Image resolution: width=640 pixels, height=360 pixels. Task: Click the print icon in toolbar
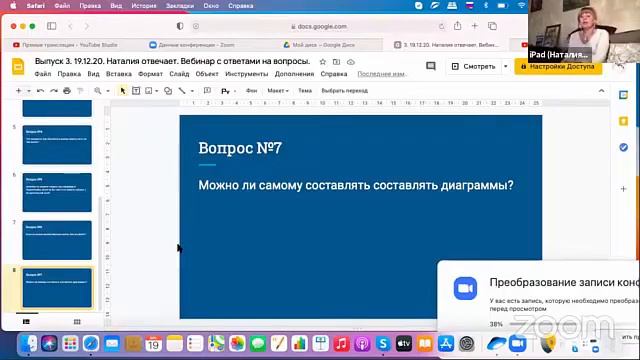click(x=67, y=91)
